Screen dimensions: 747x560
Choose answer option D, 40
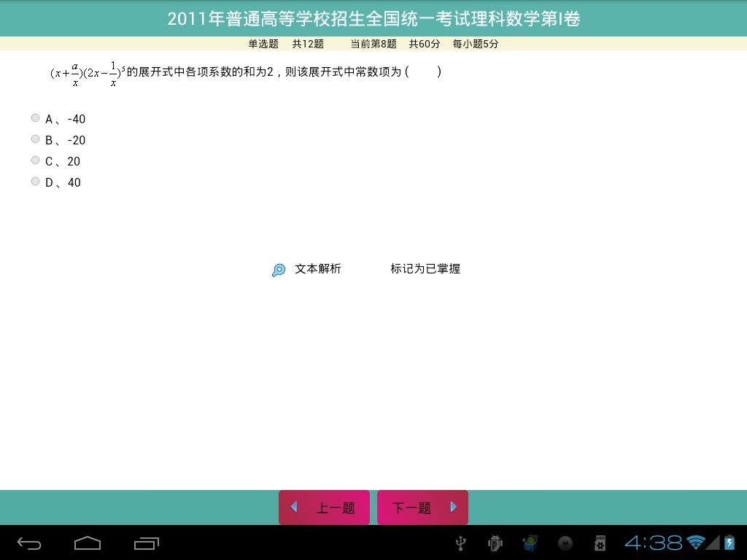tap(36, 182)
